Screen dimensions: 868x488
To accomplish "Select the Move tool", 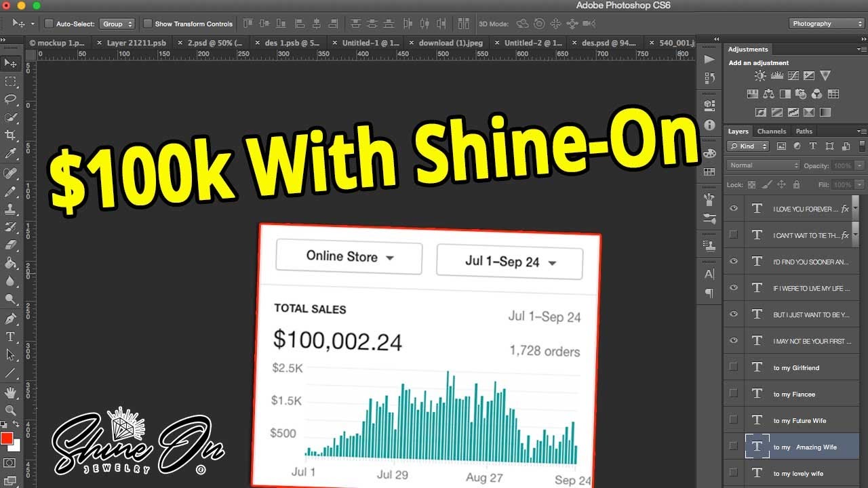I will click(x=10, y=63).
